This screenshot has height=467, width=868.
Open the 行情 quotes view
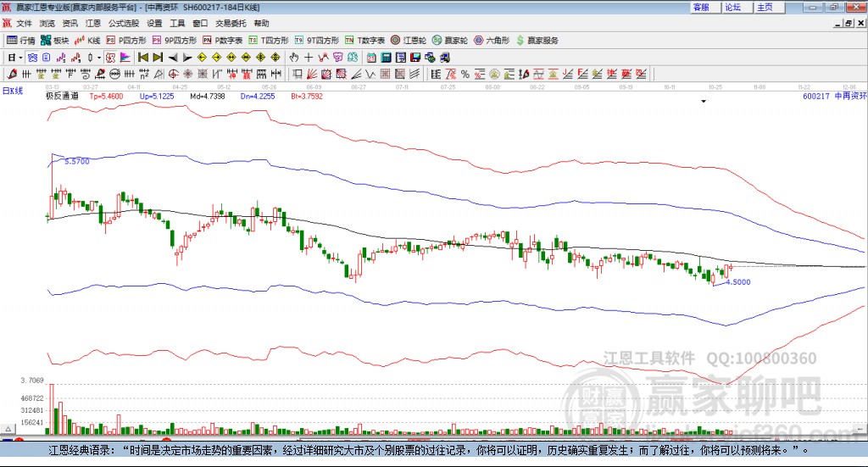[20, 41]
